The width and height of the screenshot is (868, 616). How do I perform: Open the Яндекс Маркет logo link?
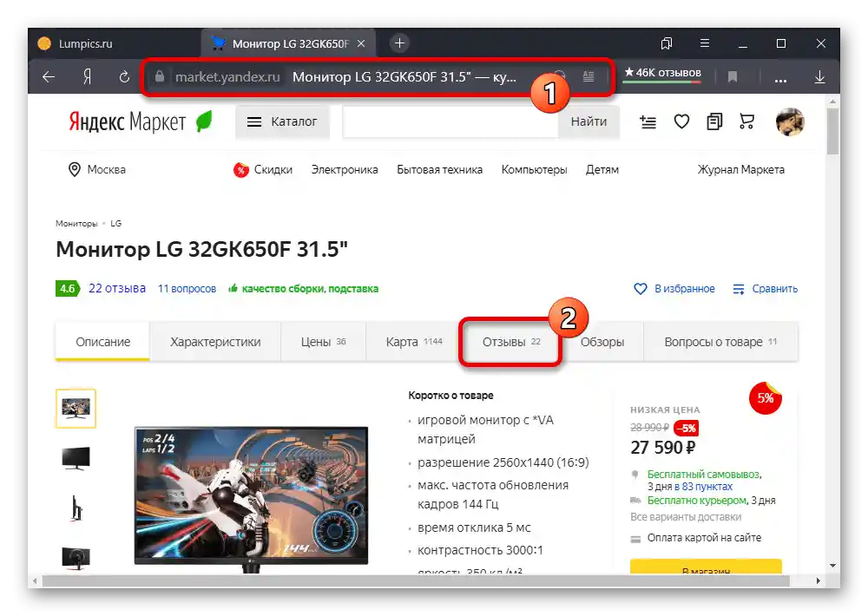141,121
